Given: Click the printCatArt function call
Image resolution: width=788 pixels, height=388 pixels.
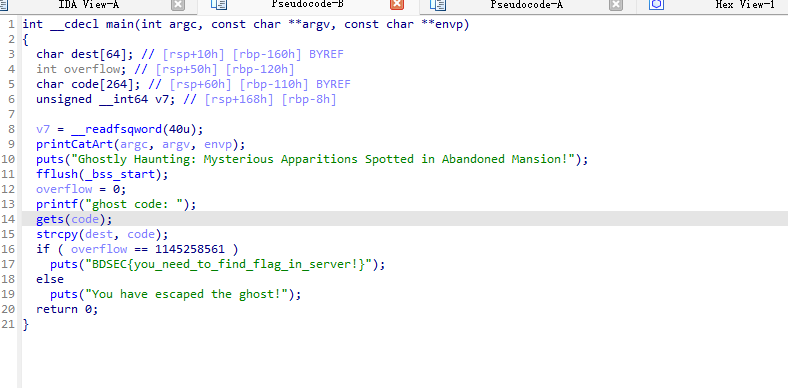Looking at the screenshot, I should [74, 145].
